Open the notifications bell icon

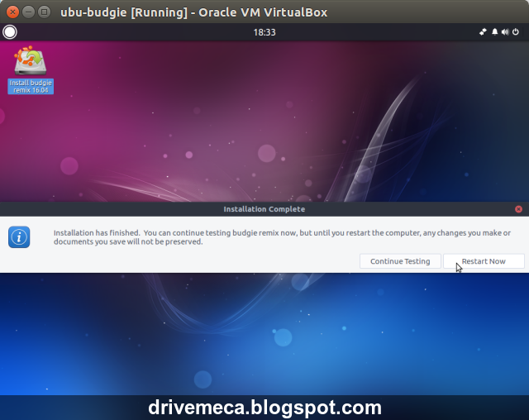[494, 32]
